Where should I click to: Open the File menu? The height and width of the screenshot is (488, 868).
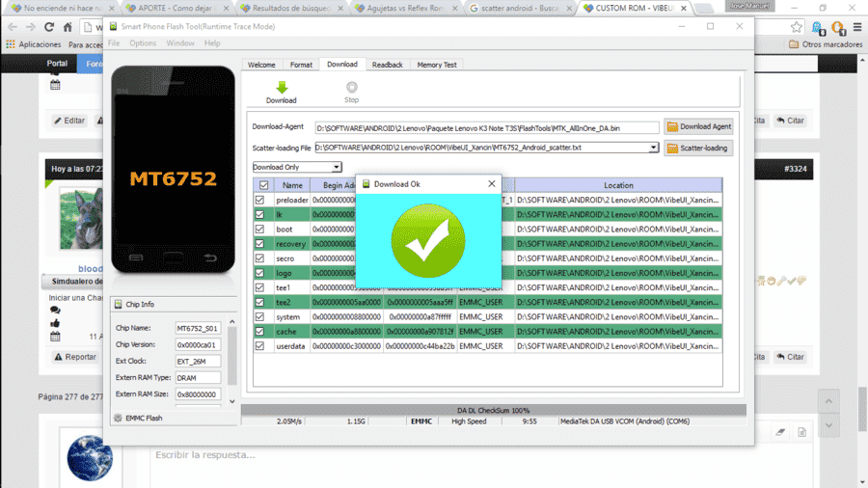114,43
